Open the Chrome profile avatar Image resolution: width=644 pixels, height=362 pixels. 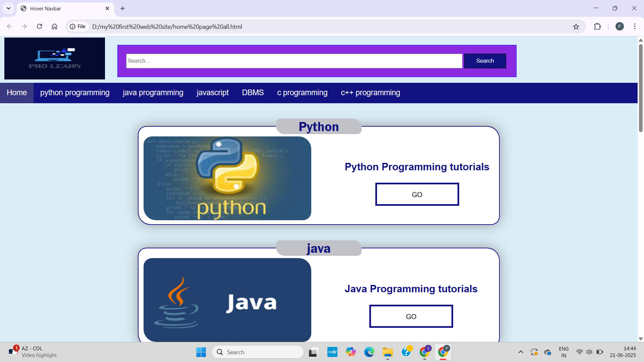[620, 26]
